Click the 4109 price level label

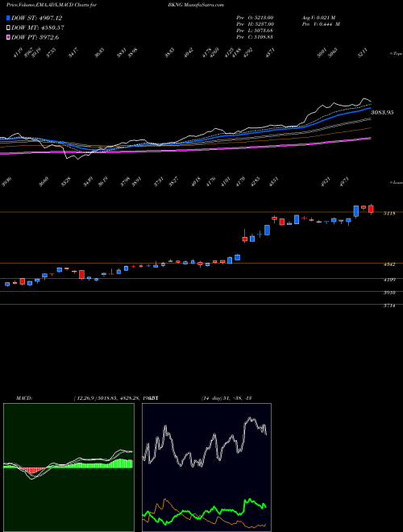click(x=389, y=280)
